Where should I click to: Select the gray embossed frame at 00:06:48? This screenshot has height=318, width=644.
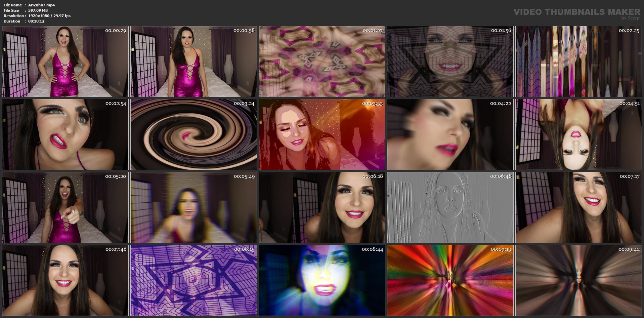pyautogui.click(x=450, y=207)
